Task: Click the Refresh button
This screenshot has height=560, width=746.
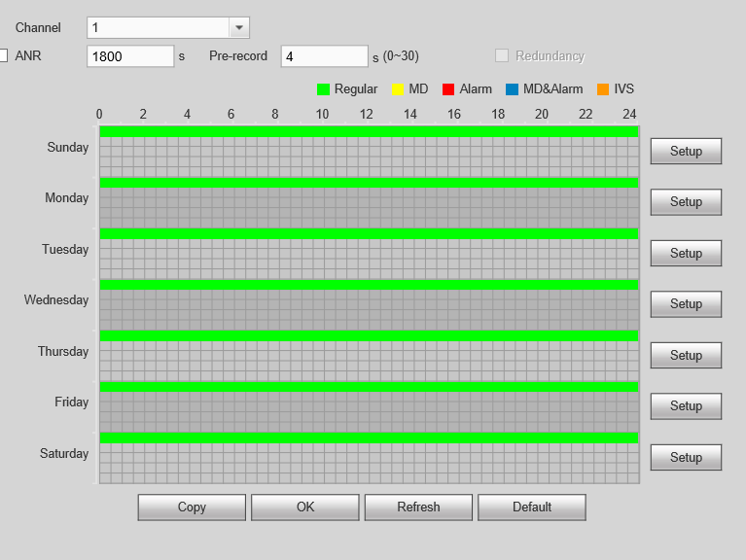Action: click(x=418, y=507)
